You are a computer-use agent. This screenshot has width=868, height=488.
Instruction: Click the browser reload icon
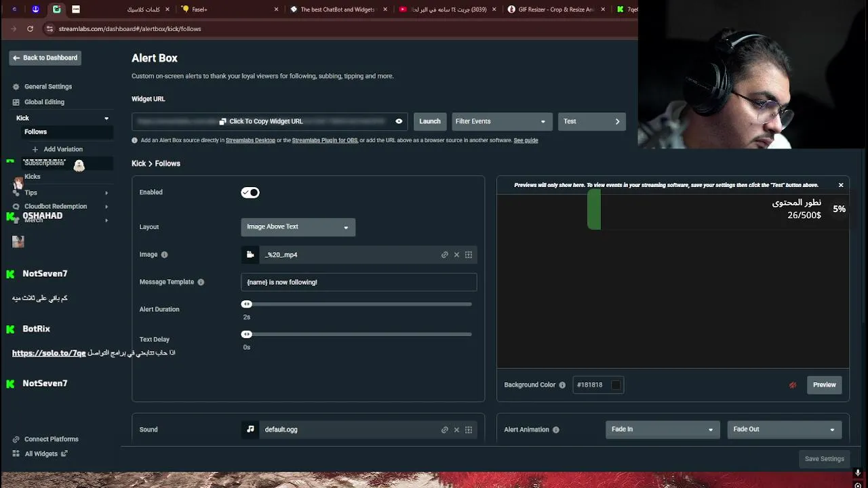[x=30, y=28]
